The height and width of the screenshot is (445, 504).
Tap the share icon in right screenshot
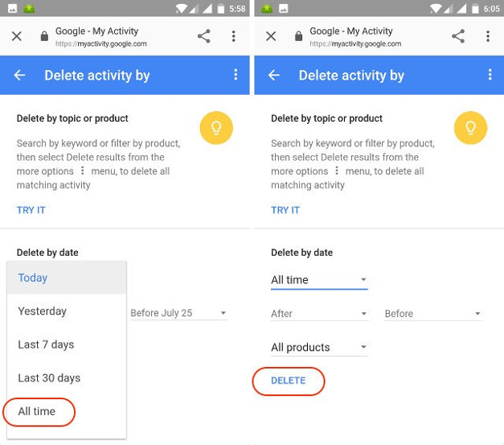click(x=458, y=36)
